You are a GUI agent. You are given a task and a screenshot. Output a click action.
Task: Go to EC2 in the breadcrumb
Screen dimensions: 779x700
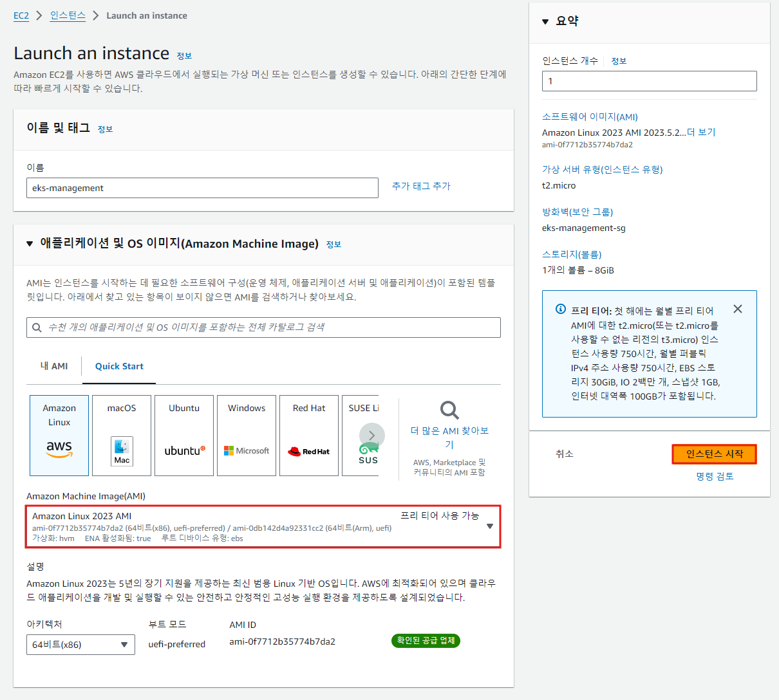pos(21,15)
